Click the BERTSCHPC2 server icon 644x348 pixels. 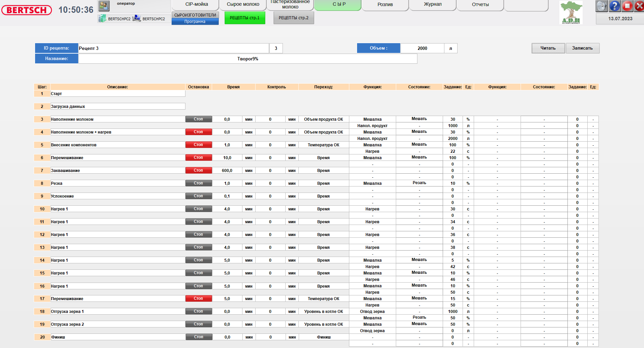[x=102, y=19]
